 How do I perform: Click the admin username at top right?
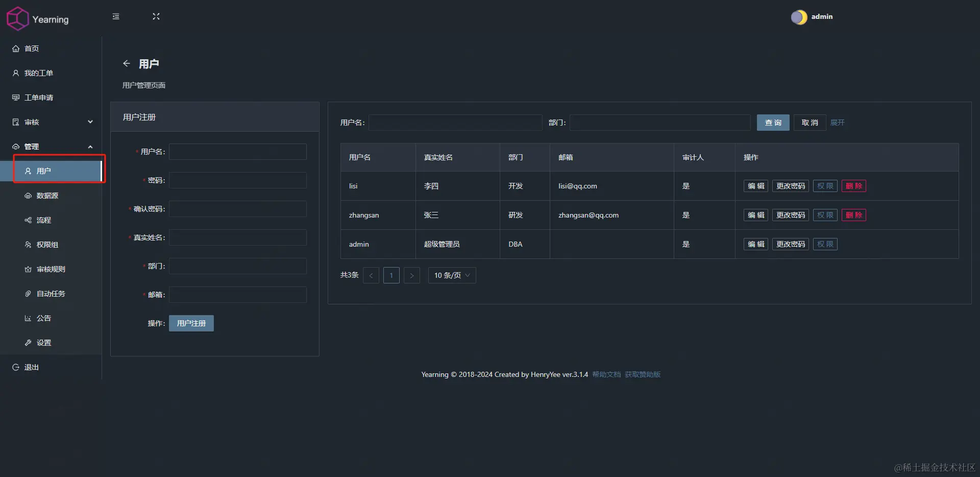click(x=822, y=16)
